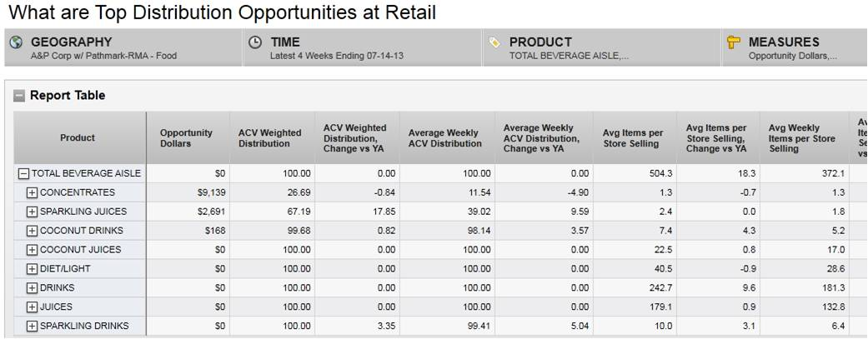Expand the COCONUT DRINKS row
The height and width of the screenshot is (339, 868).
click(x=33, y=231)
